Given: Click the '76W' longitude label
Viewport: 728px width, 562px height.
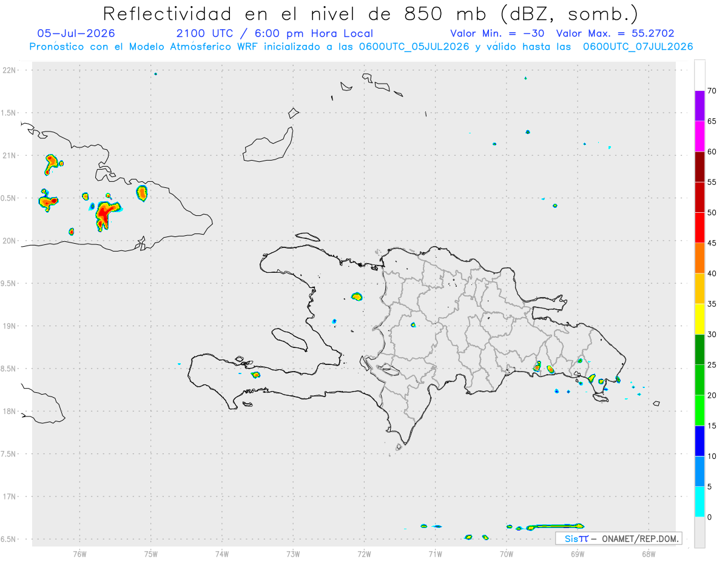Looking at the screenshot, I should (x=79, y=554).
